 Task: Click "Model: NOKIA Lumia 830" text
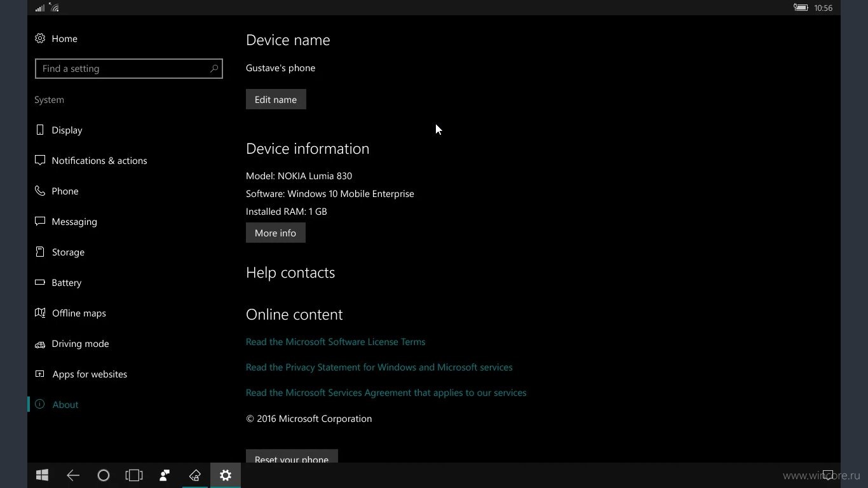coord(299,176)
